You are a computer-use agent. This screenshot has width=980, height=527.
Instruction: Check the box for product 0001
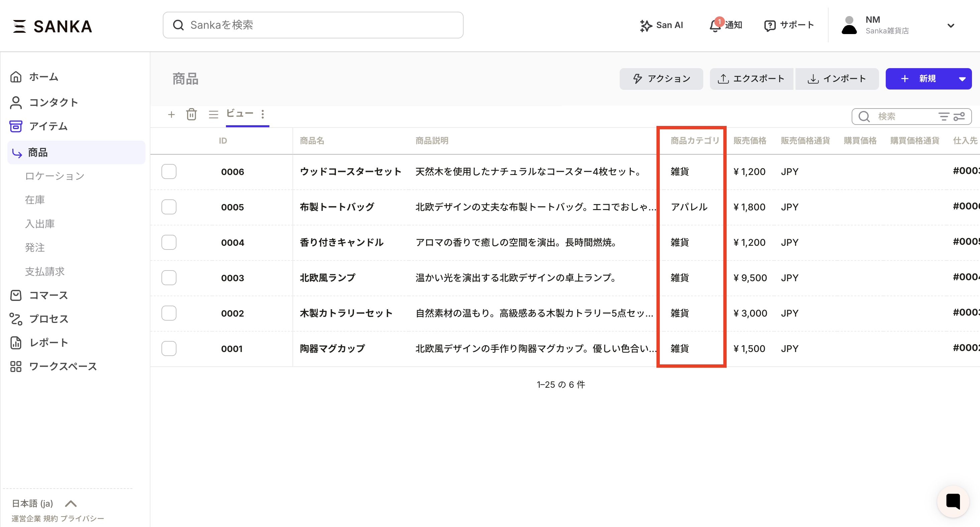pos(168,348)
